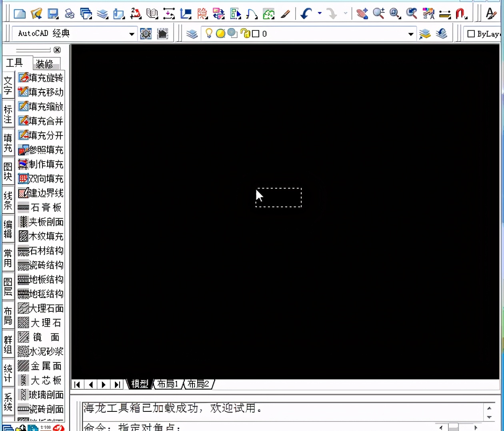Switch to the 布局1 layout tab
Viewport: 504px width, 431px height.
click(168, 384)
